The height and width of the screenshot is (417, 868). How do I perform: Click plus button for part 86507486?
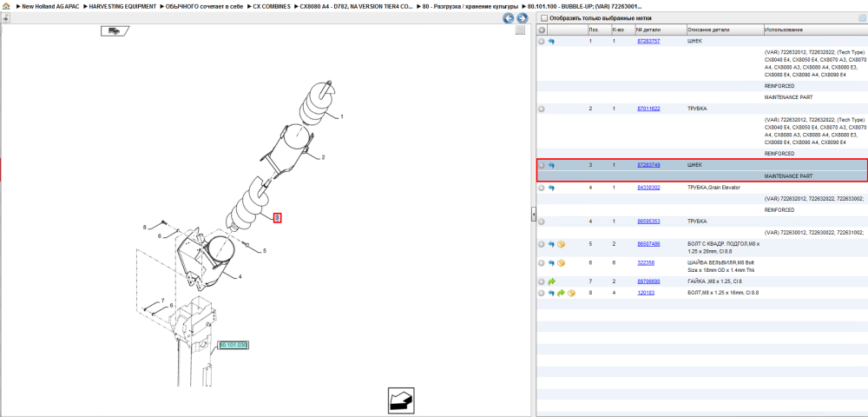(542, 244)
